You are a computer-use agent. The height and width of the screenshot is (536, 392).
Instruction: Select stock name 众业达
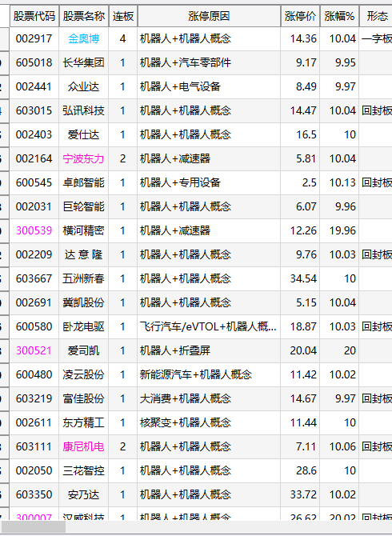click(84, 86)
